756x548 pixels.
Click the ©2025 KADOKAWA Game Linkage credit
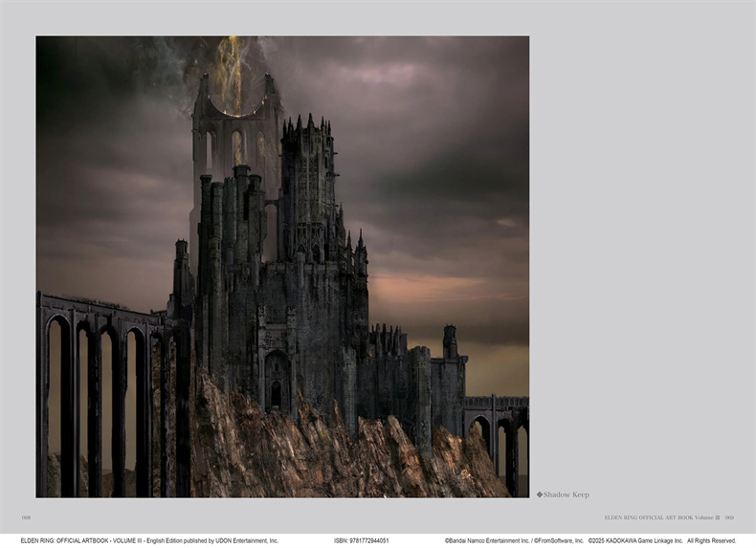click(x=635, y=540)
